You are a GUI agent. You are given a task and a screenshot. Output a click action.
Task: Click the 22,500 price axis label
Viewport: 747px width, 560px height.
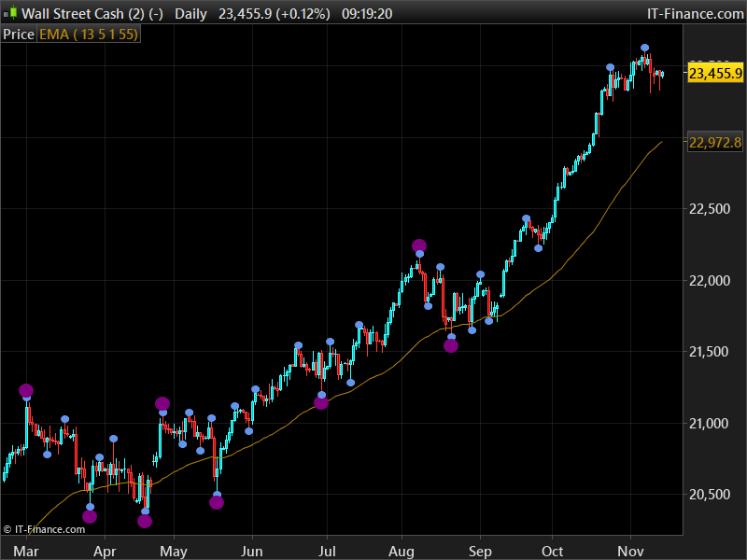point(710,208)
